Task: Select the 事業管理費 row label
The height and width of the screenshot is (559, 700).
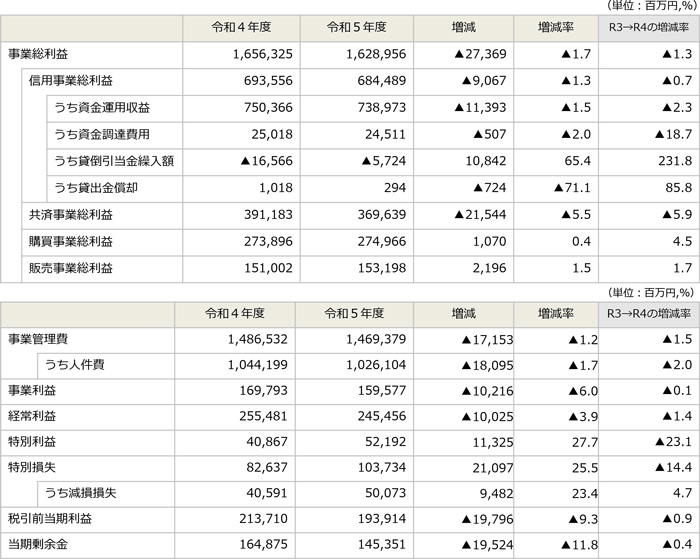Action: tap(38, 339)
